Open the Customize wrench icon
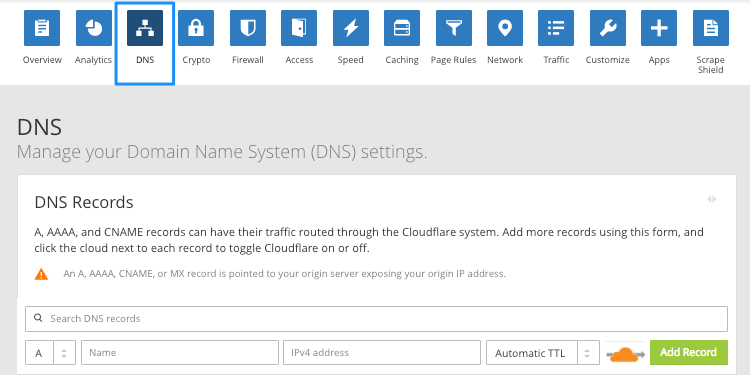 coord(607,28)
